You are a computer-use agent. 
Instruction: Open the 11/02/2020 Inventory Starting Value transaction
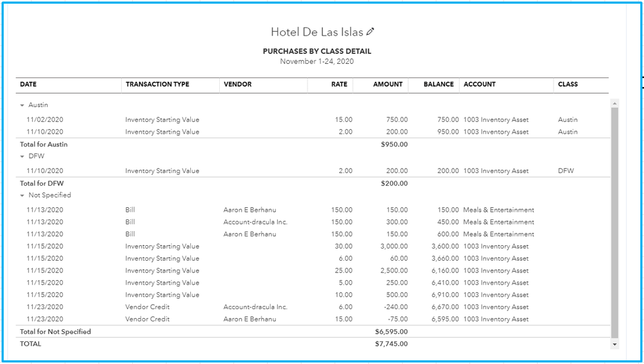[312, 119]
